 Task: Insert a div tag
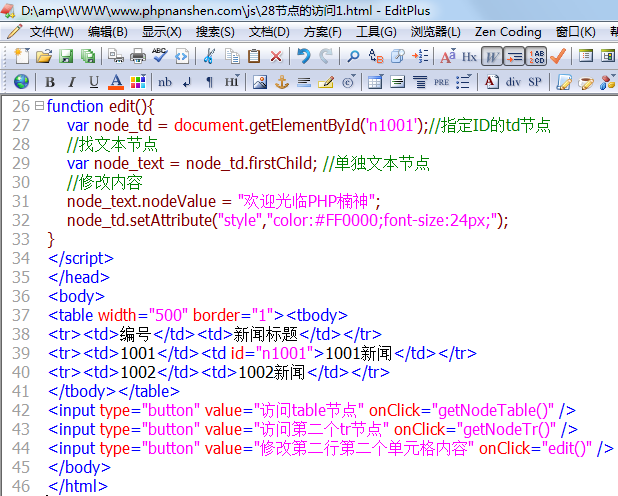pos(513,82)
